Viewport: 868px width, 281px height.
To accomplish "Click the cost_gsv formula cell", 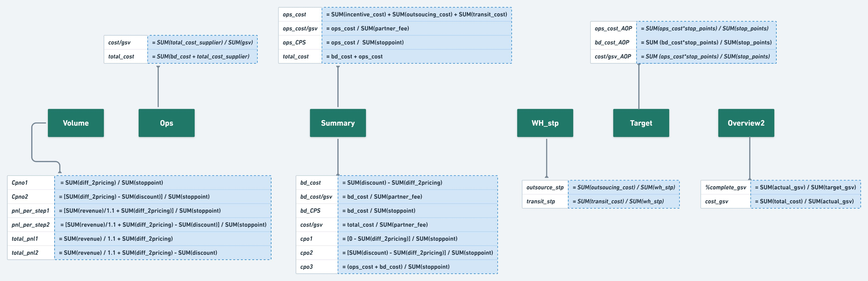I will [x=805, y=201].
